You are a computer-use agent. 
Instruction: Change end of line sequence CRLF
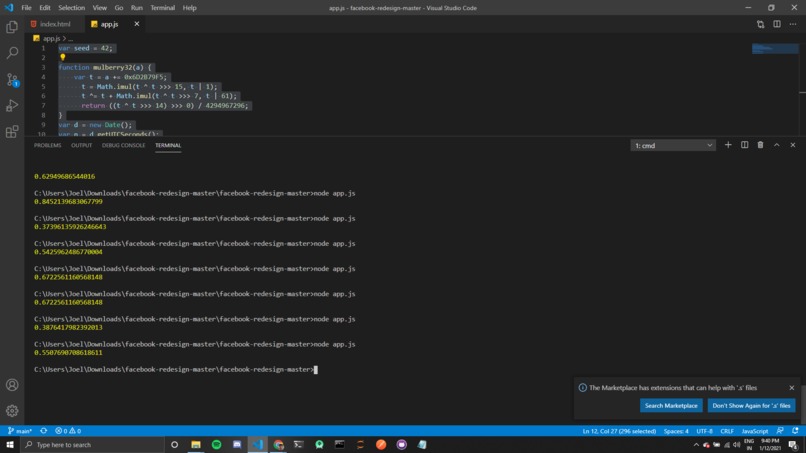(727, 431)
